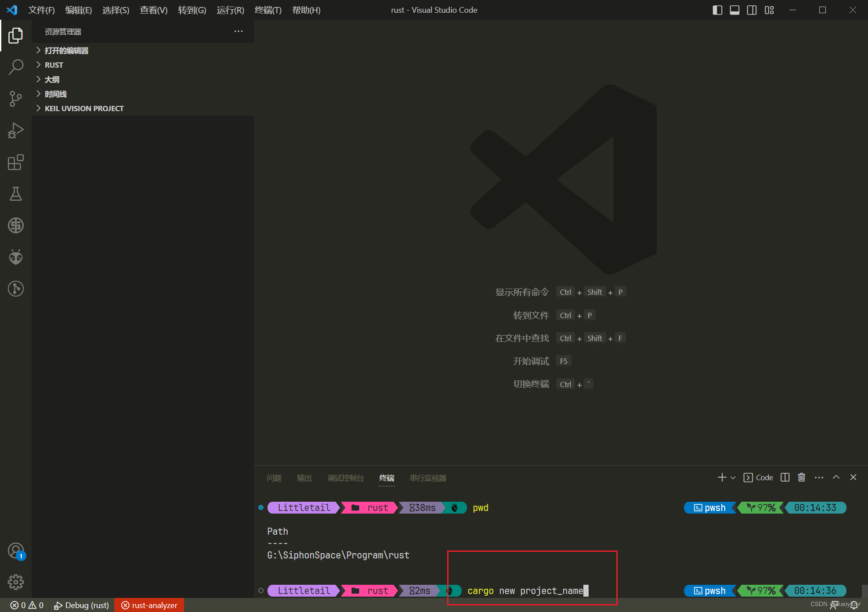Kill terminal with trash icon
Image resolution: width=868 pixels, height=612 pixels.
(802, 478)
